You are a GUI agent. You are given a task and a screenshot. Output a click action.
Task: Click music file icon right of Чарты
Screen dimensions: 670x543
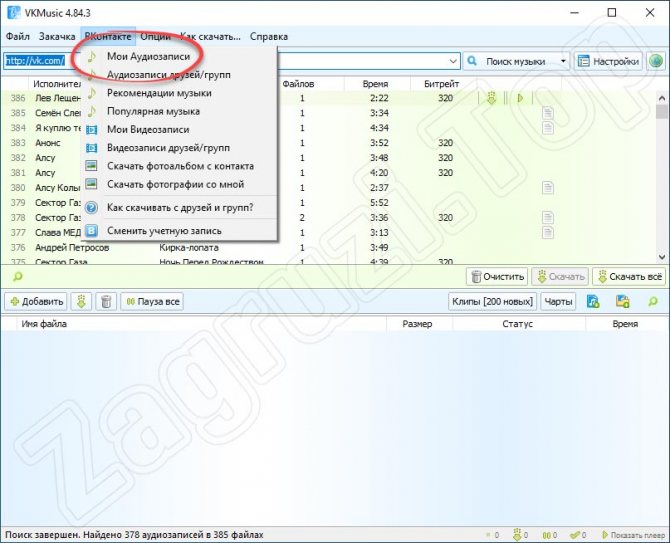593,302
